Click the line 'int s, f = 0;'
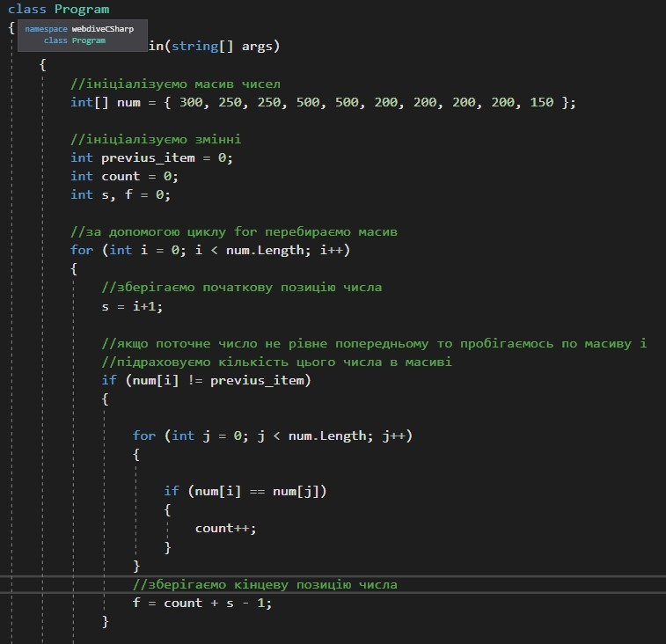Viewport: 666px width, 644px height. (121, 194)
